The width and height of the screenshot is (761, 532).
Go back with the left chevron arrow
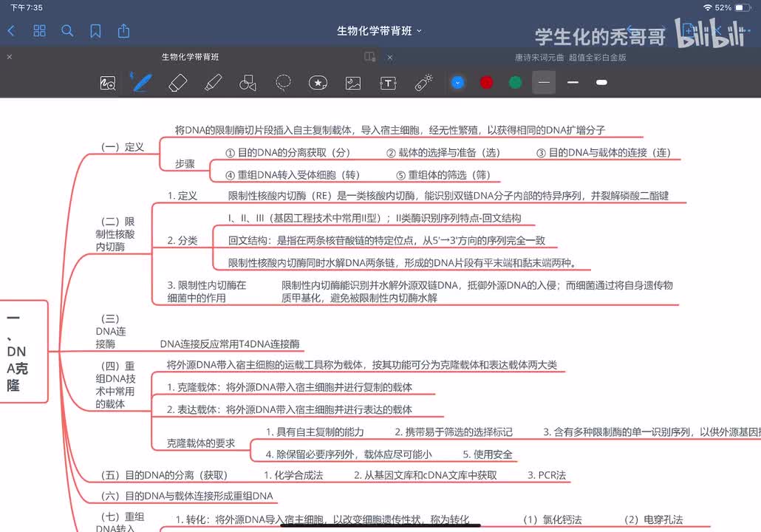(12, 31)
